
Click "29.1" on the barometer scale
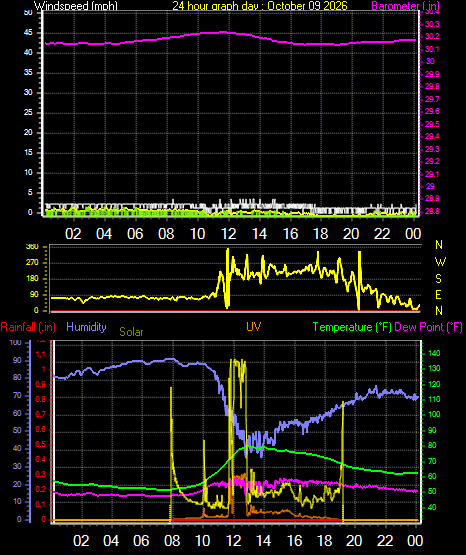[x=432, y=174]
